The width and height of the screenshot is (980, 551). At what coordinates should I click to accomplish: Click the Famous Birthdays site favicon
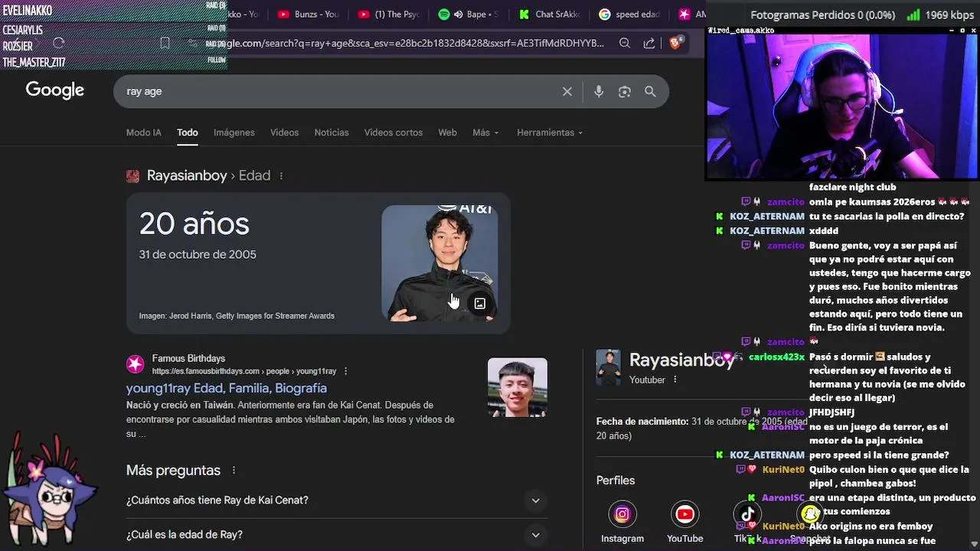coord(136,364)
